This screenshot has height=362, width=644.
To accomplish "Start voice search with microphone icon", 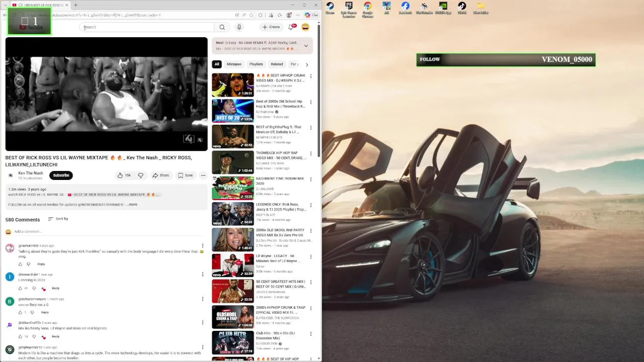I will [x=239, y=27].
